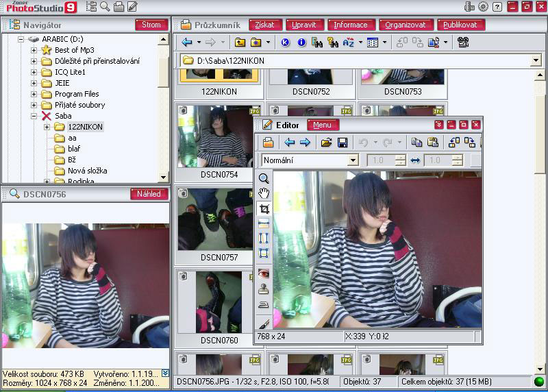Go to next image in Editor

coord(305,143)
